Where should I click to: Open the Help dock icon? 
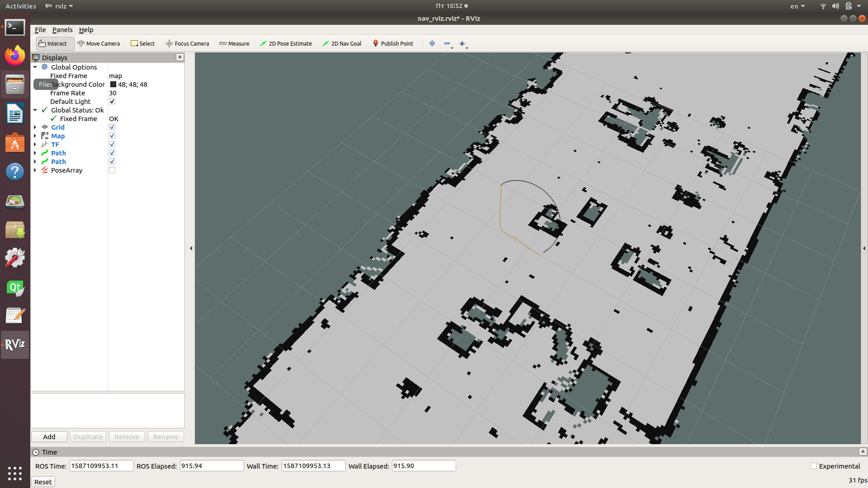[x=15, y=172]
